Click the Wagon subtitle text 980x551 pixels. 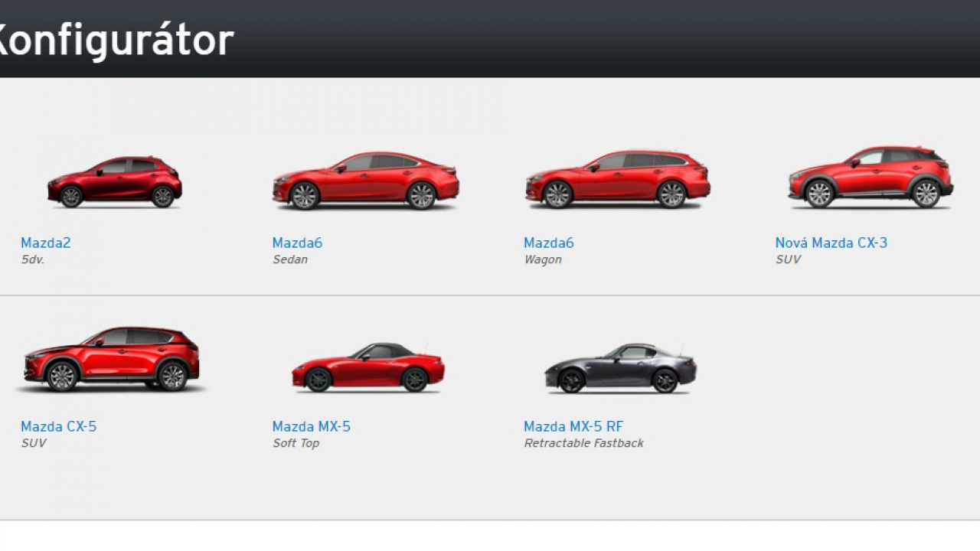[x=543, y=259]
